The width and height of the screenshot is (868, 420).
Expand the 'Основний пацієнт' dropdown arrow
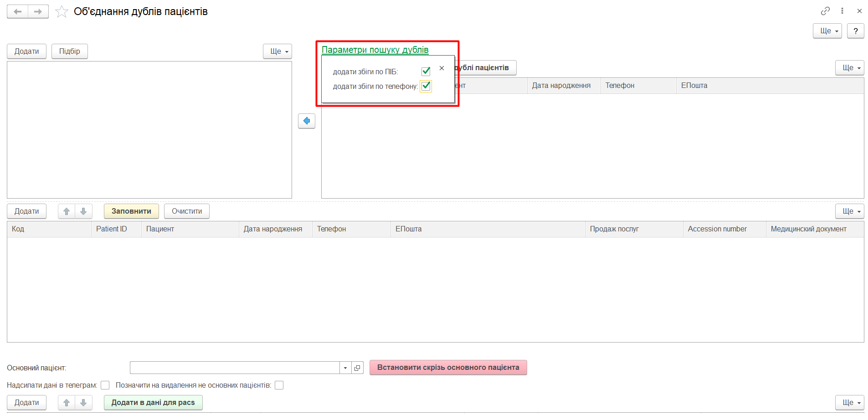(345, 368)
